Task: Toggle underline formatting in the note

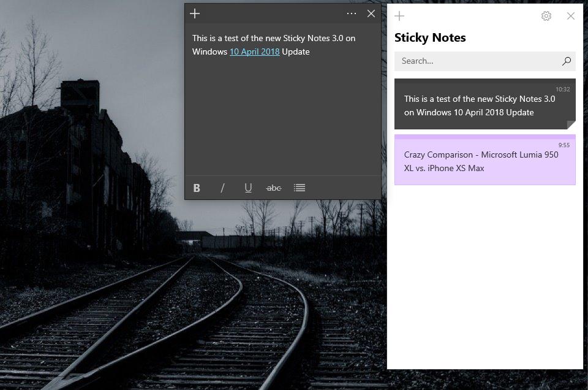Action: click(248, 188)
